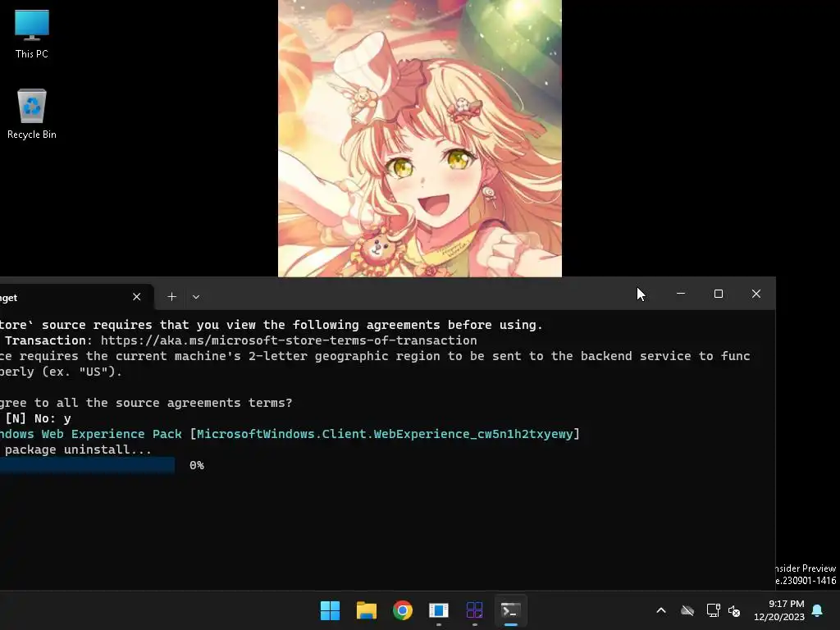Open the microsoft-store-terms-of-transaction link
This screenshot has height=630, width=840.
tap(289, 340)
